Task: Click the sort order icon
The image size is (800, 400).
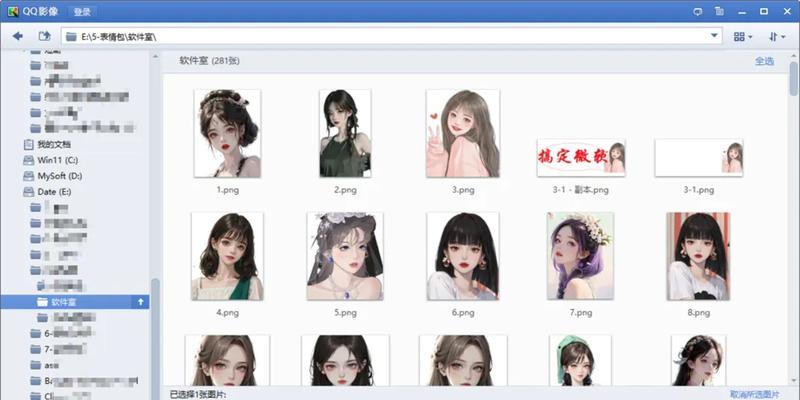Action: pyautogui.click(x=773, y=37)
